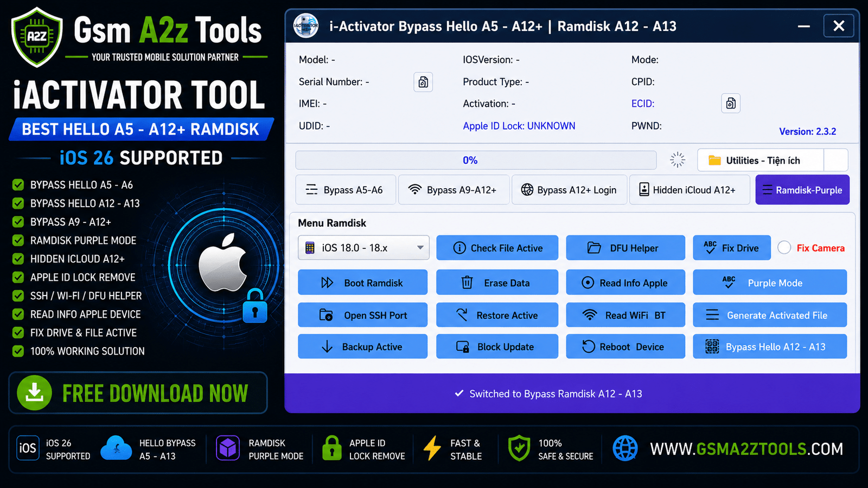Click the cloud Hello Bypass icon
The height and width of the screenshot is (488, 868).
116,448
